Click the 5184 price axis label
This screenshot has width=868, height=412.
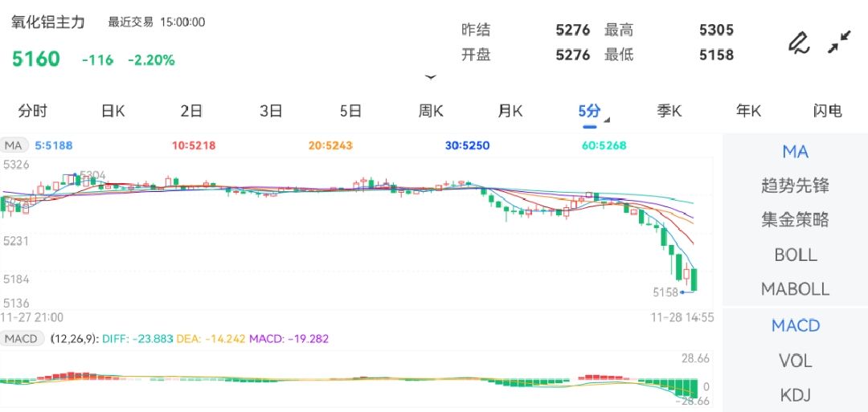pos(16,279)
